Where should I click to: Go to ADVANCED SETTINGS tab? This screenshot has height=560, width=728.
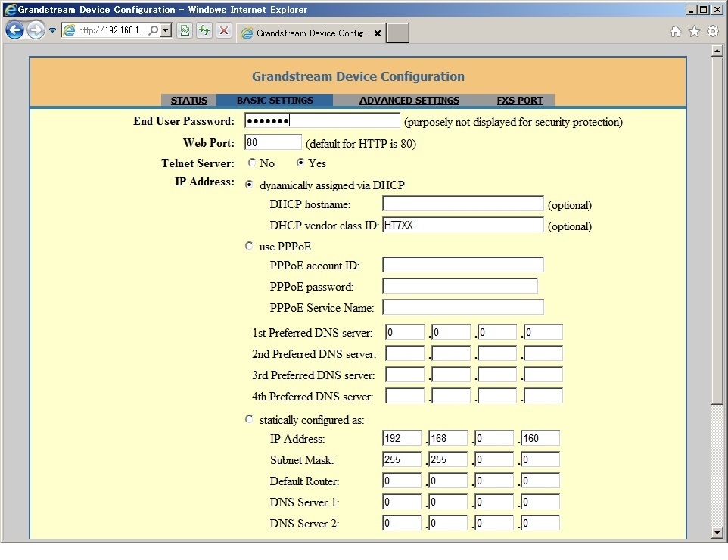(409, 101)
